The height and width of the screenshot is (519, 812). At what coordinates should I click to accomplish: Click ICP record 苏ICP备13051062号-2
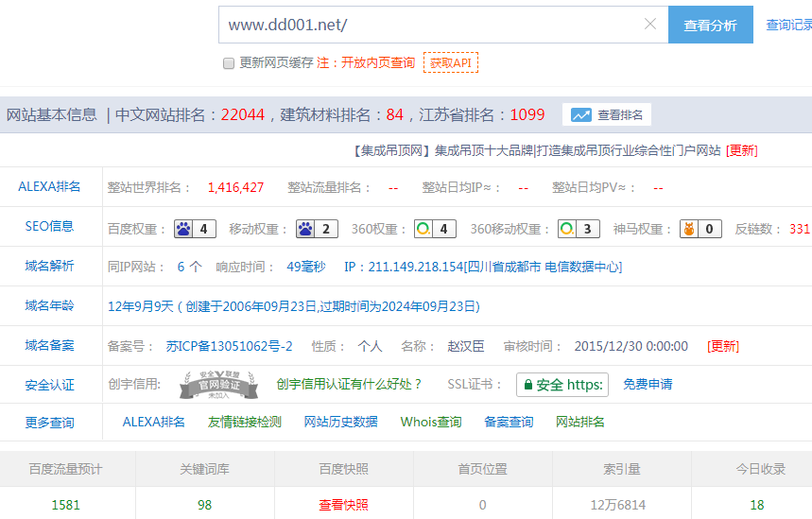tap(229, 346)
